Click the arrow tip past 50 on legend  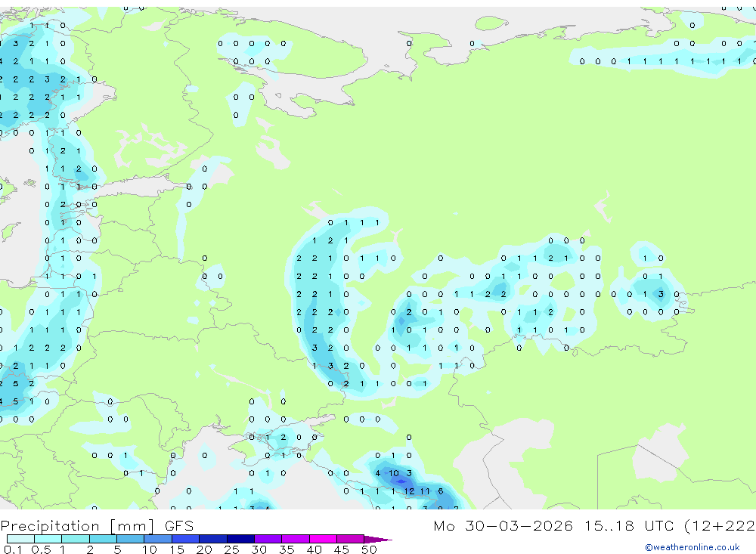[x=379, y=539]
